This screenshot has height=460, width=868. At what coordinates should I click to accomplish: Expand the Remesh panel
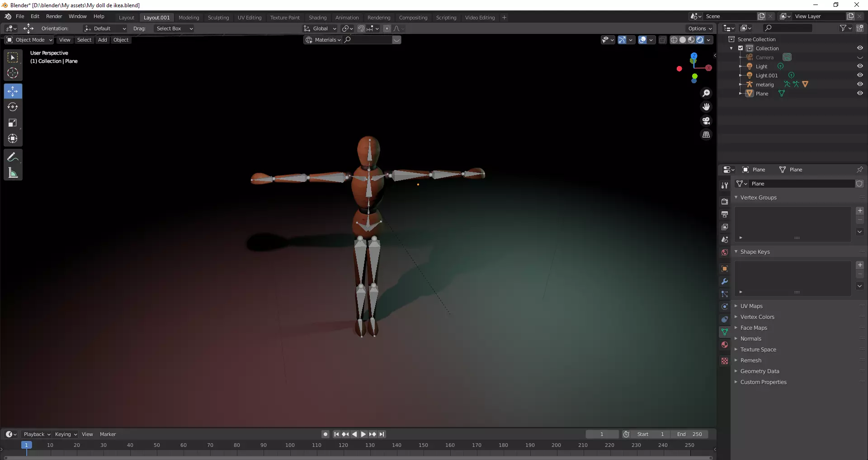click(x=750, y=360)
